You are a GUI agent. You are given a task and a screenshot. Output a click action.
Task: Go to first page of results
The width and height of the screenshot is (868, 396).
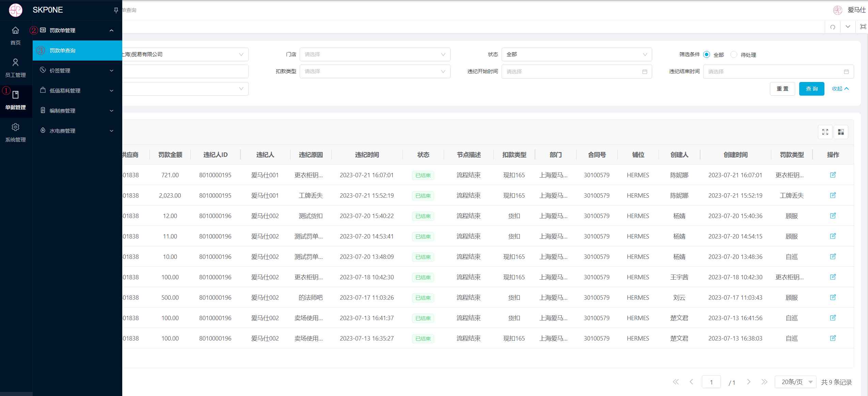[676, 382]
